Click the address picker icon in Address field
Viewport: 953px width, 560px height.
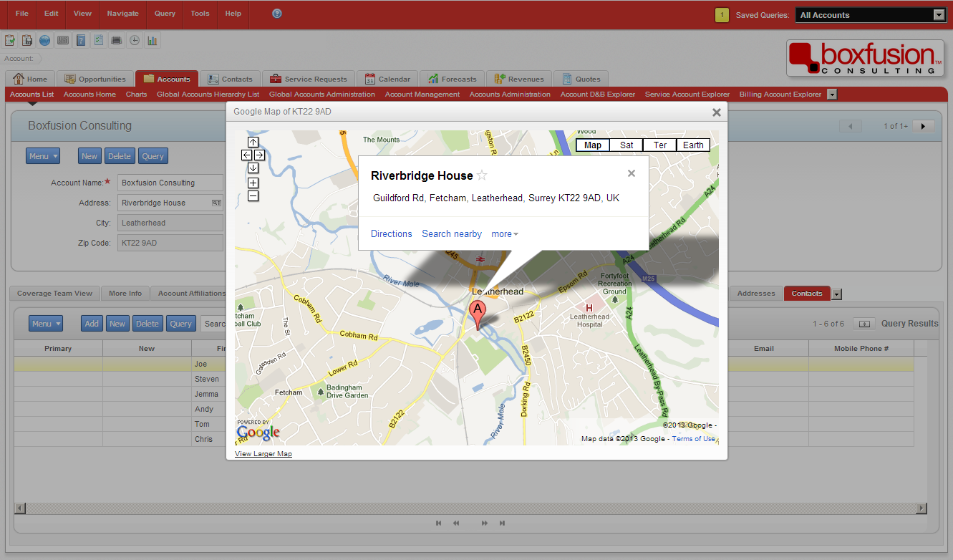click(x=216, y=203)
